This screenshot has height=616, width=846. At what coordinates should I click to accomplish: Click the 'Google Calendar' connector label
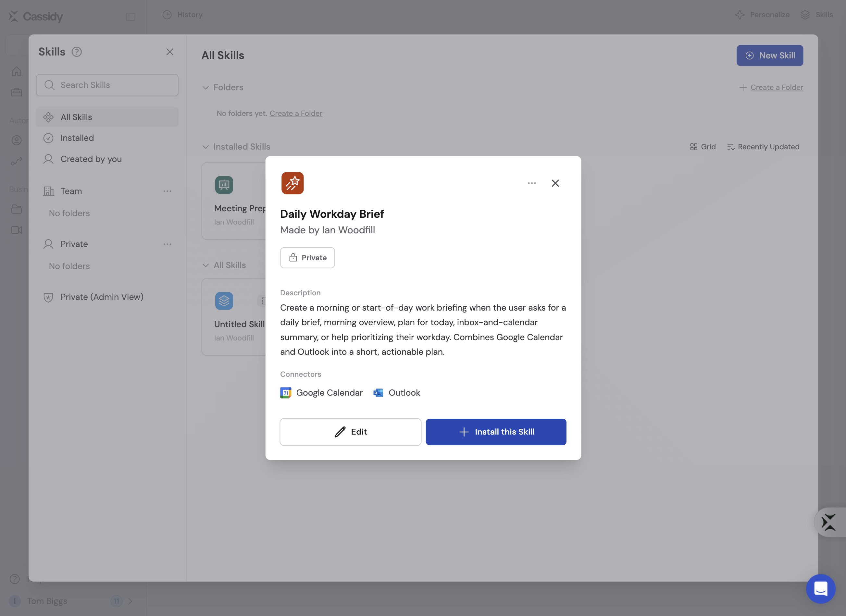pos(330,393)
